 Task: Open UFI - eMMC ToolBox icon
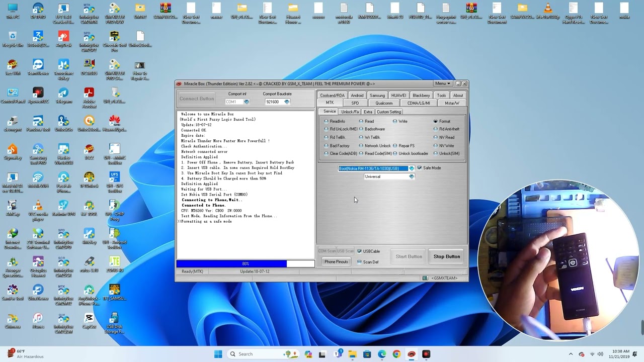coord(115,154)
